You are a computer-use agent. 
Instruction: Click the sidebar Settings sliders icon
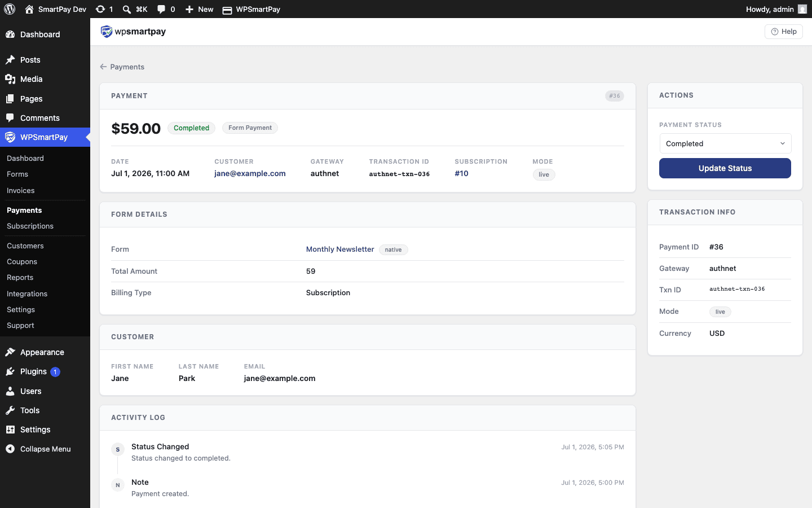tap(10, 430)
